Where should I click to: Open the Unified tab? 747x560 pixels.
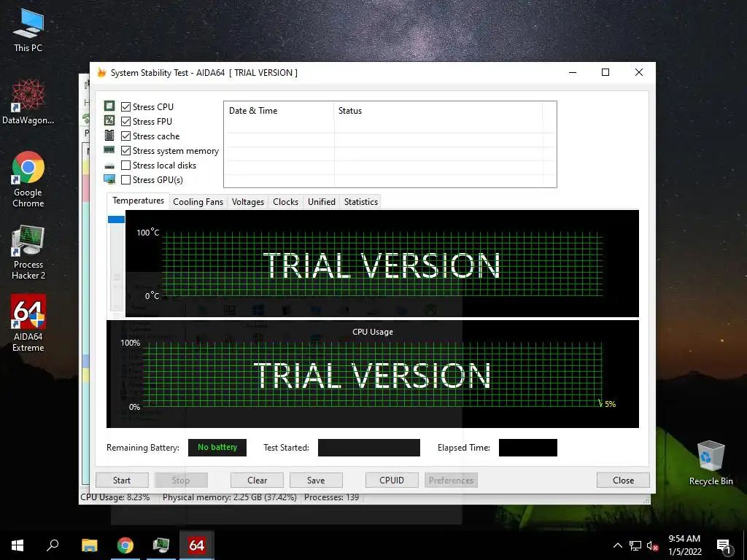pos(322,202)
